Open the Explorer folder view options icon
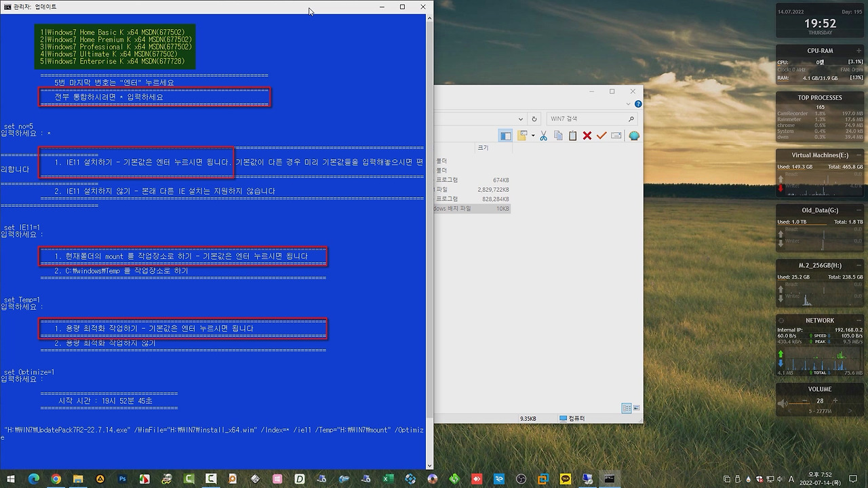Viewport: 868px width, 488px height. pyautogui.click(x=522, y=136)
